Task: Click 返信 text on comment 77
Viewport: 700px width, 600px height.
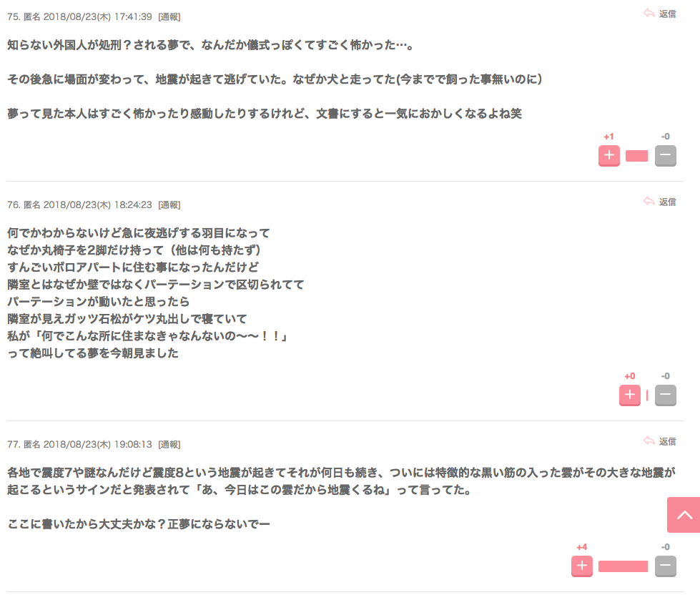Action: [x=667, y=441]
